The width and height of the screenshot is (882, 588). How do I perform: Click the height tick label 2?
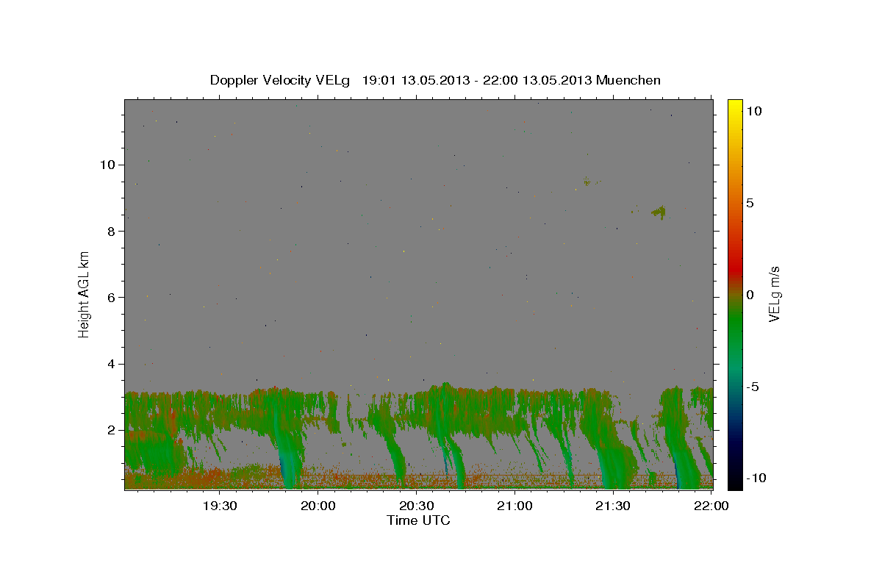[112, 430]
